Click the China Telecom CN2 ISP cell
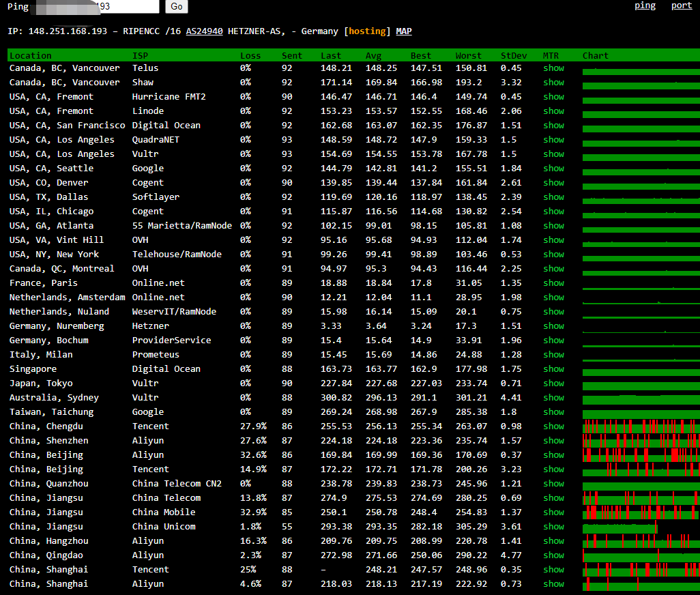This screenshot has height=595, width=700. [x=177, y=483]
